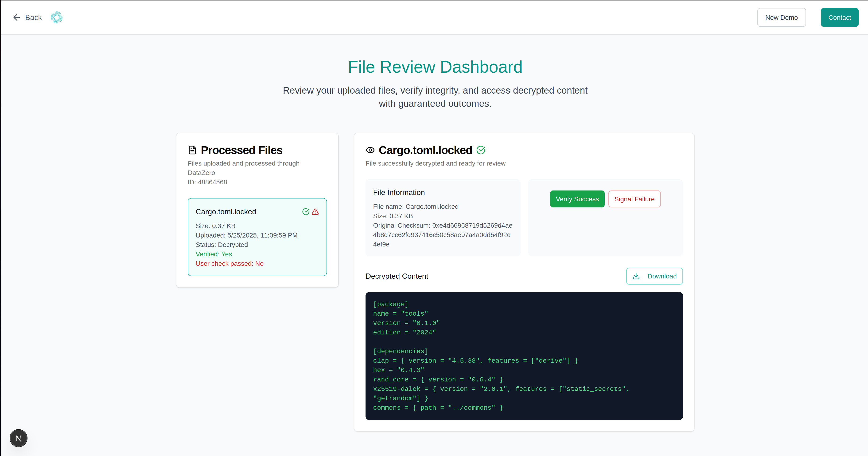Screen dimensions: 868x456
Task: Click the eye icon next to Cargo.toml.locked title
Action: [x=370, y=150]
